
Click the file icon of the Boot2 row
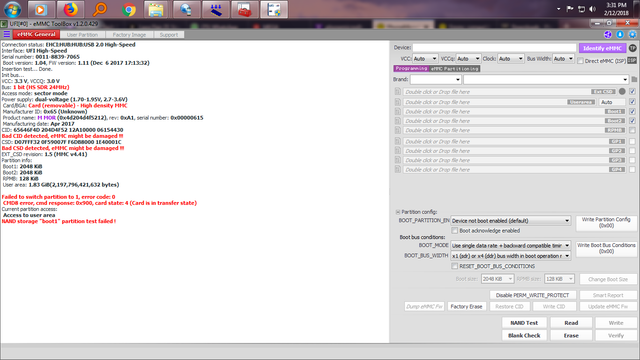coord(398,121)
